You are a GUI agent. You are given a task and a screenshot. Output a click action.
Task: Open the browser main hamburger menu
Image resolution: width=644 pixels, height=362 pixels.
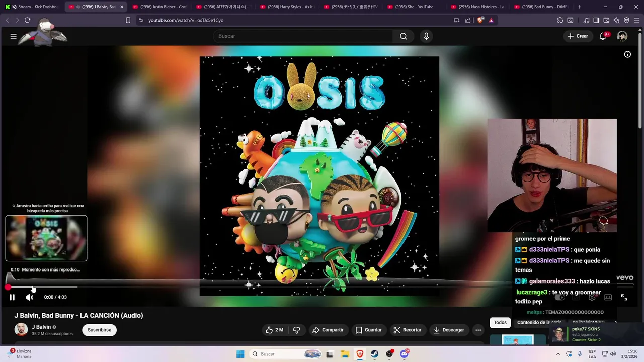[x=636, y=20]
